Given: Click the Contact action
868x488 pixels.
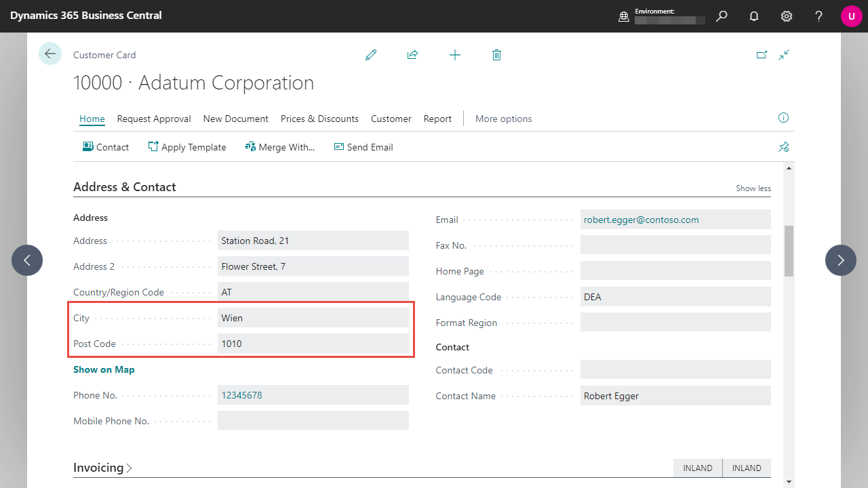Looking at the screenshot, I should click(x=106, y=147).
